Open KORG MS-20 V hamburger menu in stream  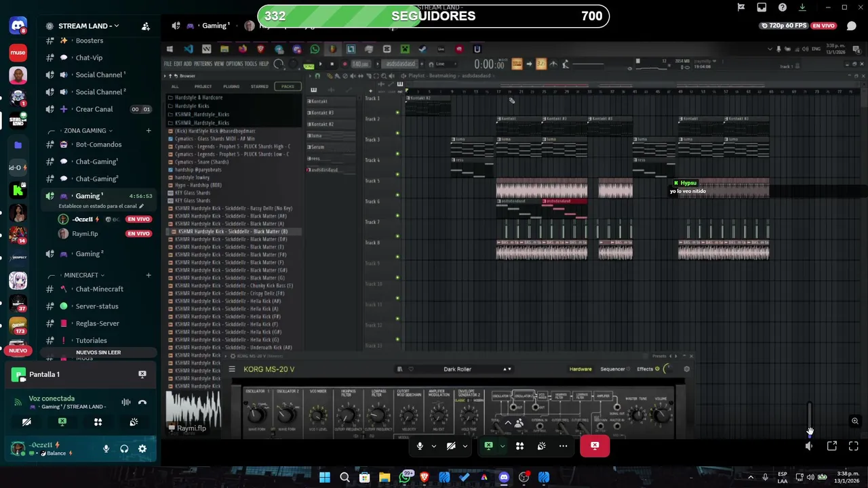(232, 369)
